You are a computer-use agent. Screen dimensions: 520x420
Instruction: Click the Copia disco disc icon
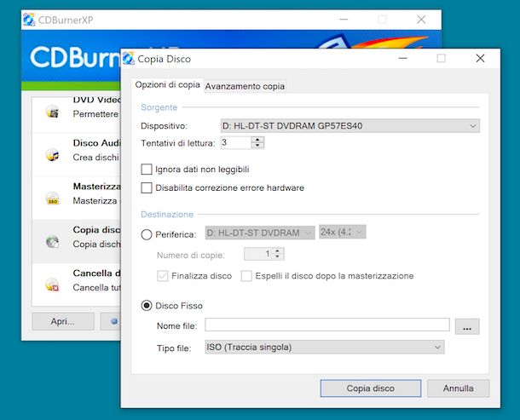coord(52,242)
